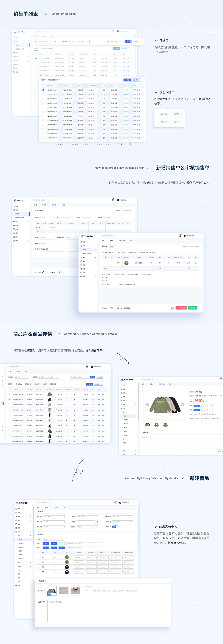Open 批量操作 dropdown in commodity library
223x644 pixels.
[x=99, y=384]
